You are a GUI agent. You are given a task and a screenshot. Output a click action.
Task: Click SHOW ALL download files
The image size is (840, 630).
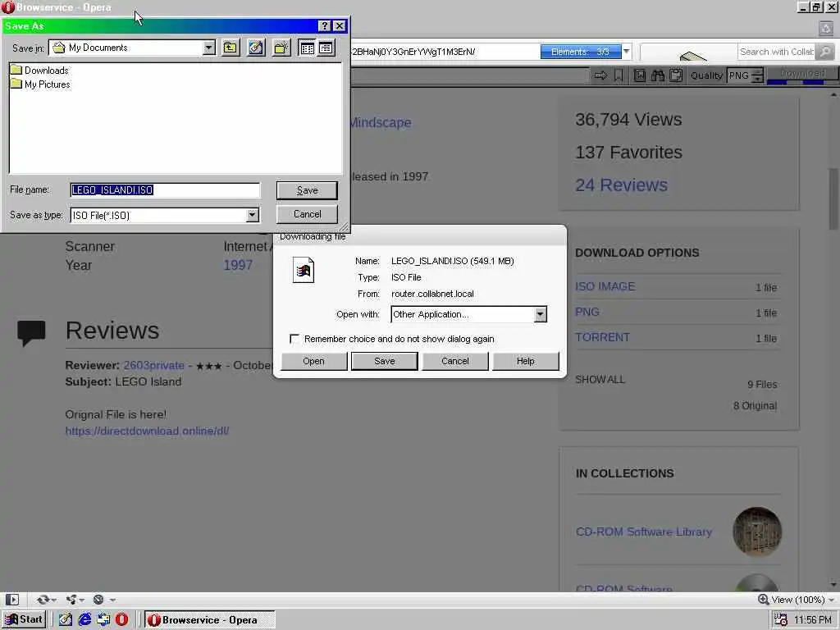(600, 379)
